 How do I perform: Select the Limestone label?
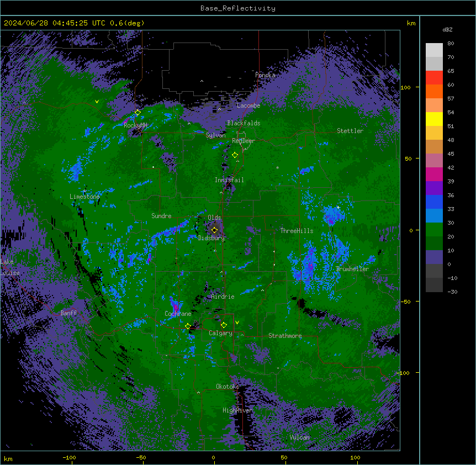click(84, 197)
